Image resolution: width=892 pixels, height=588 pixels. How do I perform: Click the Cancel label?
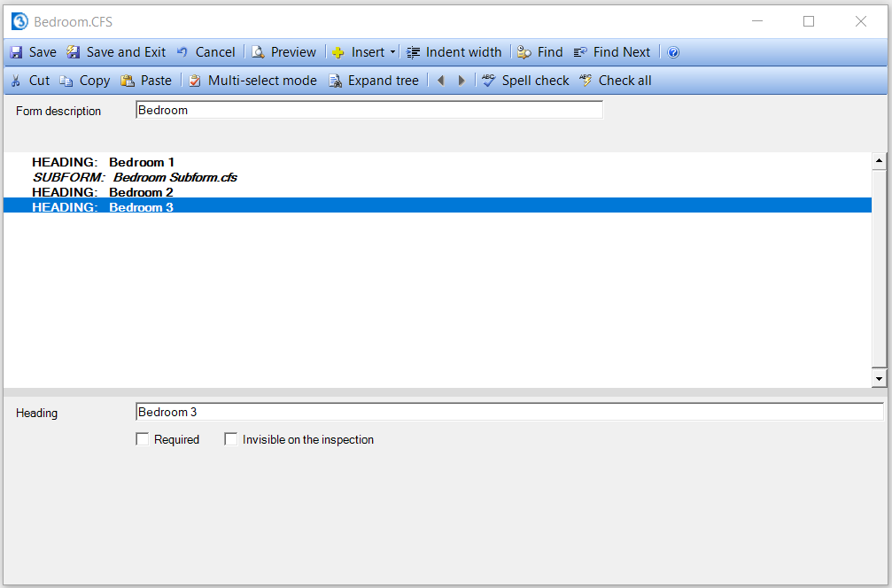click(215, 52)
